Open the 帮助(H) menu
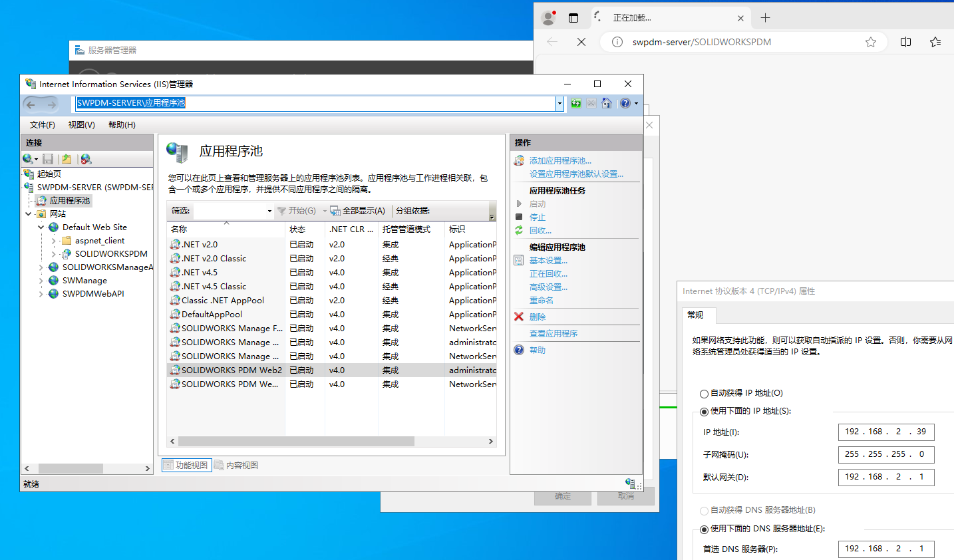Image resolution: width=954 pixels, height=560 pixels. [x=122, y=125]
